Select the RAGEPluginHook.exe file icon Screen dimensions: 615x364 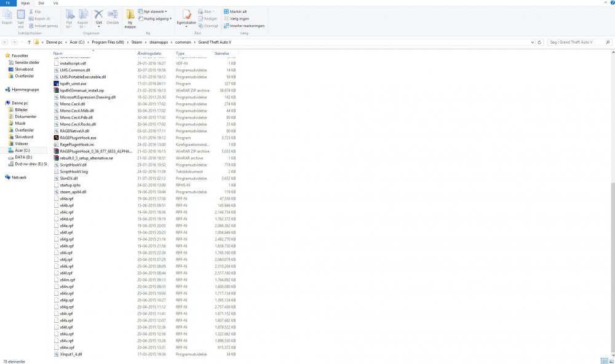click(57, 138)
